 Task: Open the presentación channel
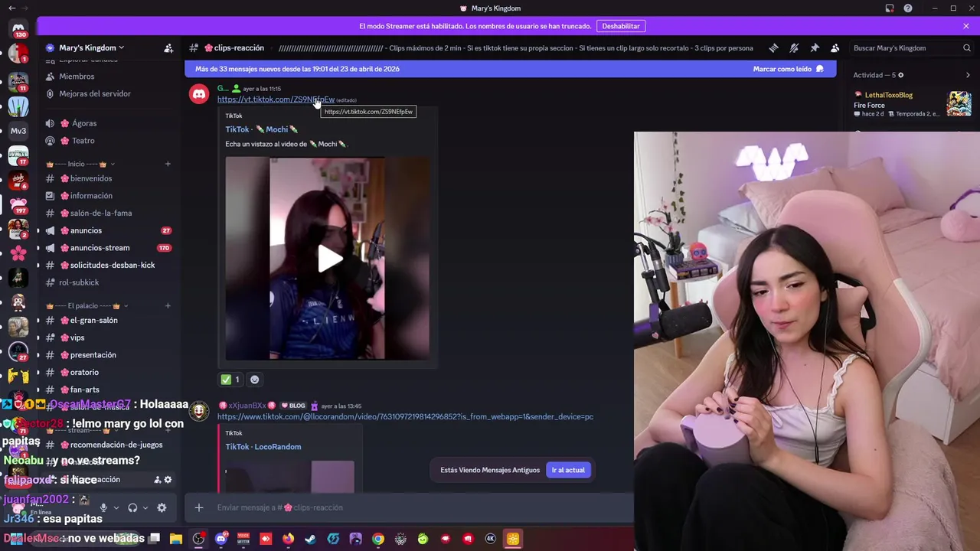coord(93,355)
